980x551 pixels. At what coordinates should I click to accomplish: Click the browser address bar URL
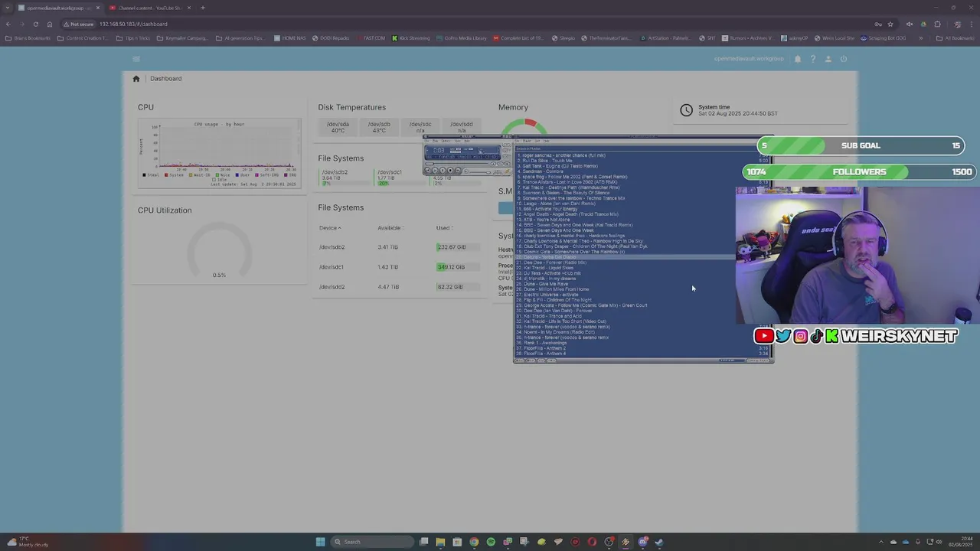pos(133,24)
